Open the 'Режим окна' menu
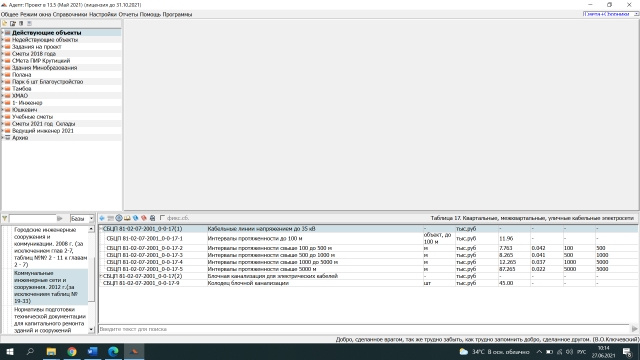This screenshot has width=640, height=360. [36, 14]
